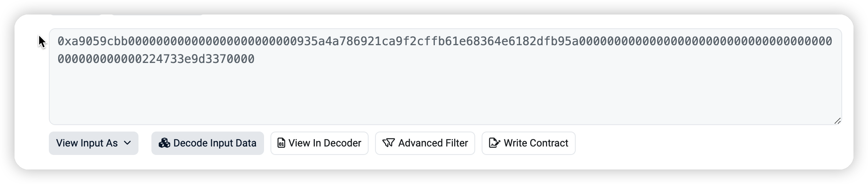Click the funnel icon on Advanced Filter
Image resolution: width=868 pixels, height=184 pixels.
coord(388,143)
